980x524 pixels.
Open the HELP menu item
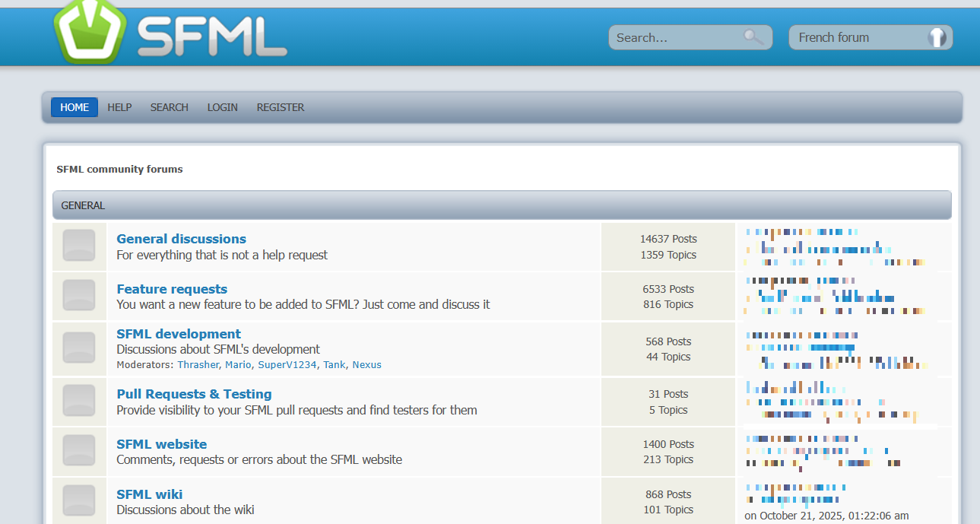pos(119,107)
